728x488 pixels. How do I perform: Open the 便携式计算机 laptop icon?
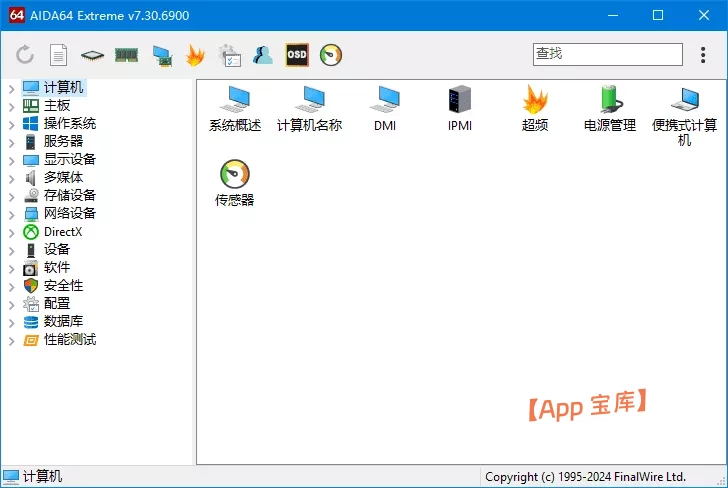pyautogui.click(x=684, y=116)
